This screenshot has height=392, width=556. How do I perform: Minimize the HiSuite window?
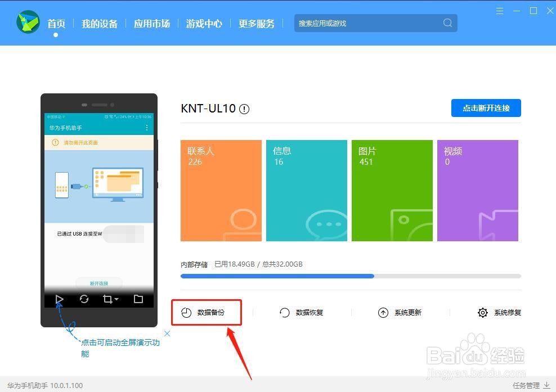click(x=517, y=11)
